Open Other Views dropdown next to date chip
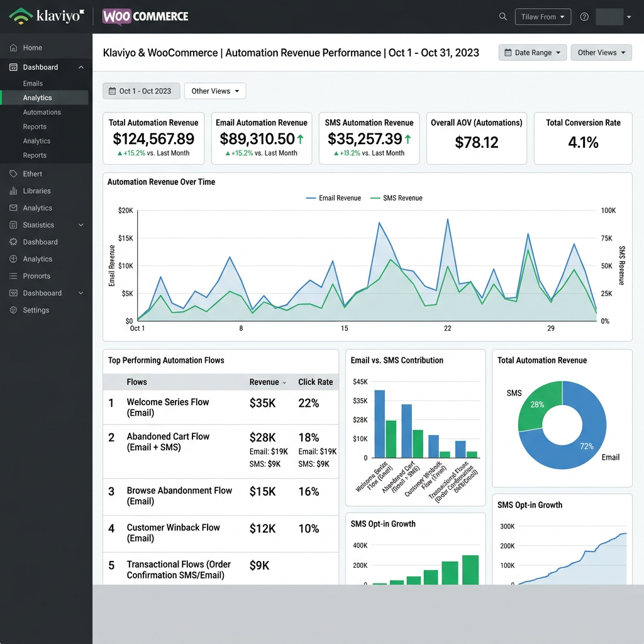644x644 pixels. (215, 91)
